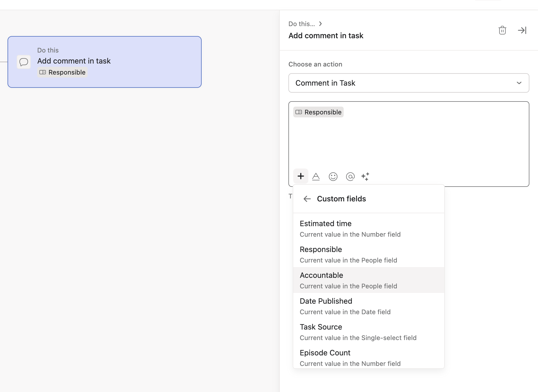Select Responsible from custom fields list
538x392 pixels.
[368, 254]
